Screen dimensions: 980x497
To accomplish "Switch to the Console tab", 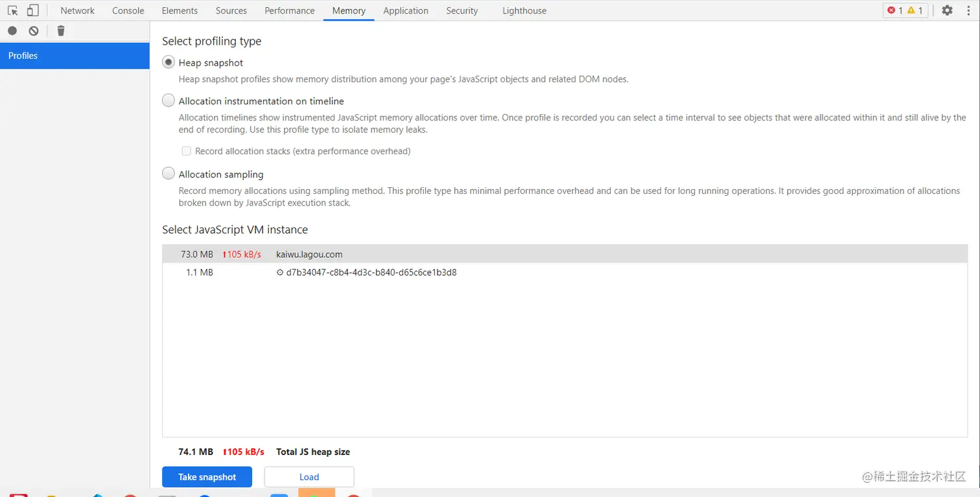I will click(x=128, y=10).
